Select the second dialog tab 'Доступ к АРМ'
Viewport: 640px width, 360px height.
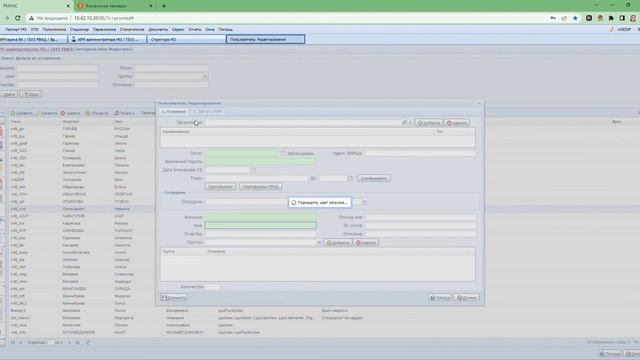[207, 111]
